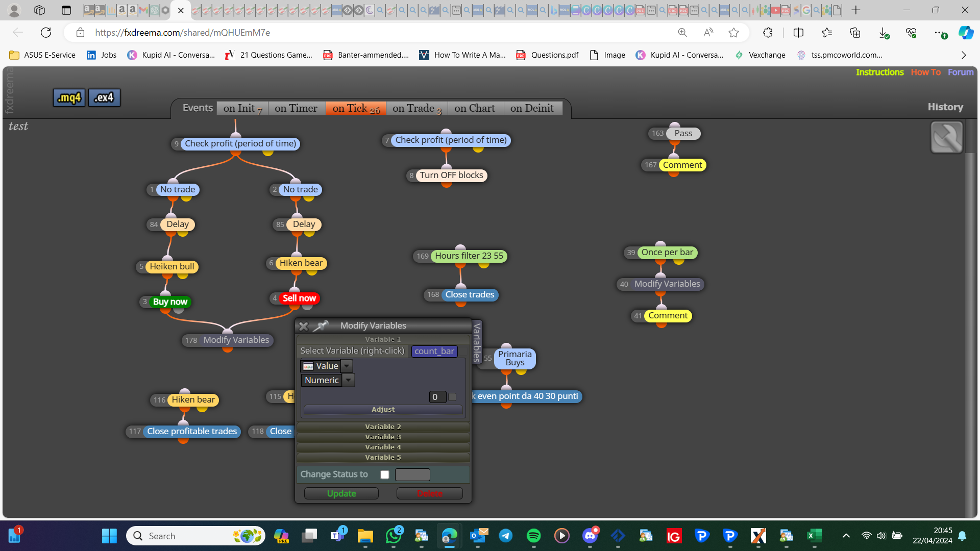Expand the Variable 2 section

tap(383, 427)
